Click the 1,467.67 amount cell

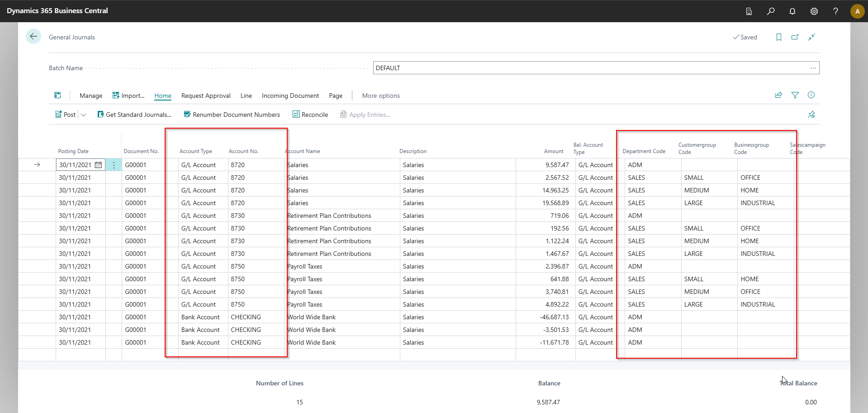pos(545,254)
